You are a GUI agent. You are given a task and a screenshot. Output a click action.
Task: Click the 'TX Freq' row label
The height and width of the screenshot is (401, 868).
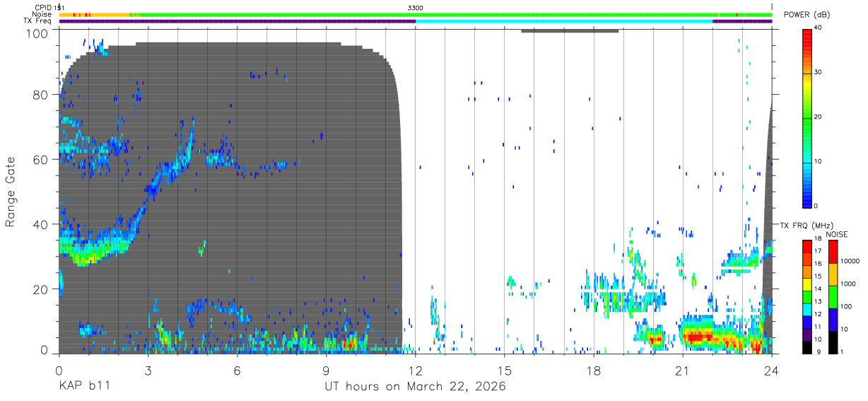pos(37,21)
